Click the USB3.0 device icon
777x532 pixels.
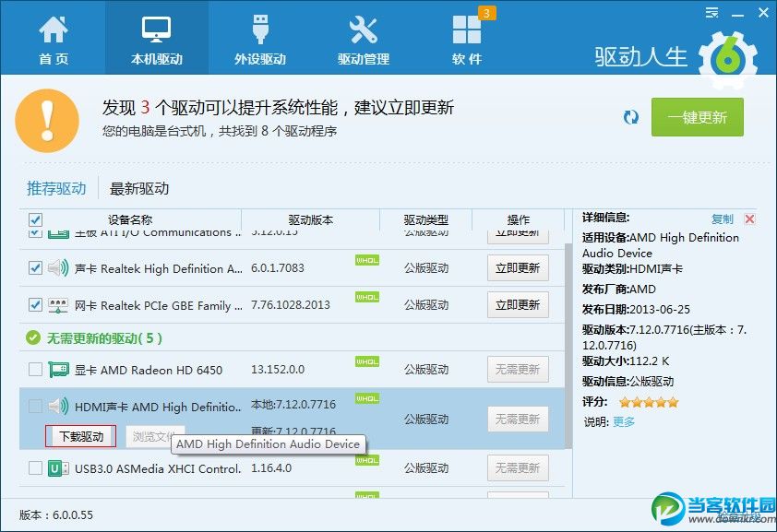[x=58, y=468]
